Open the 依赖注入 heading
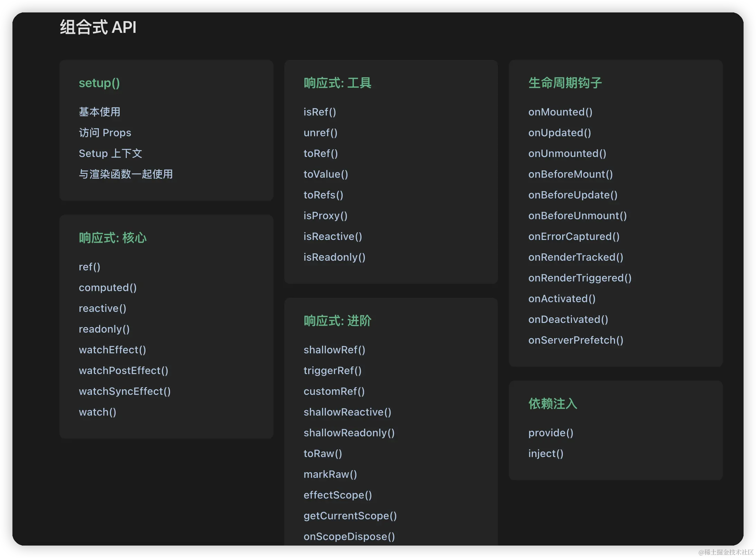The image size is (756, 558). [552, 404]
